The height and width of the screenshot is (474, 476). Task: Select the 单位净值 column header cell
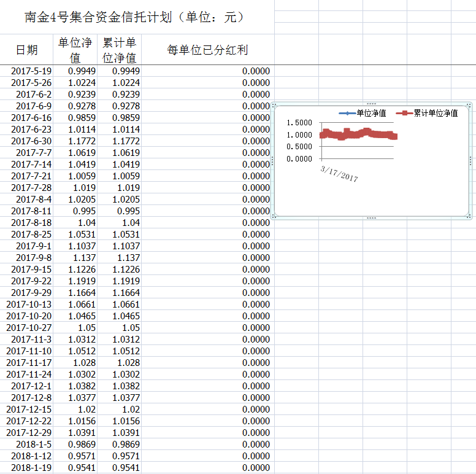pos(75,50)
